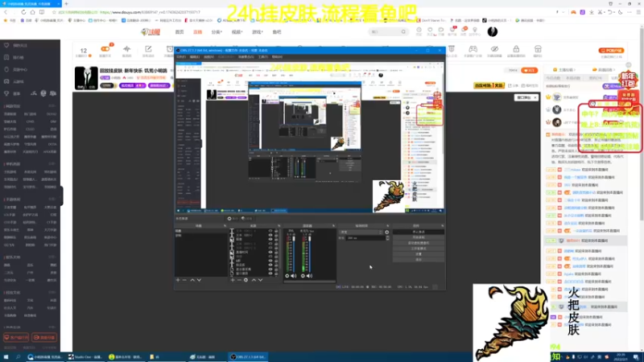Open File menu in OBS
This screenshot has height=362, width=644.
pyautogui.click(x=181, y=57)
